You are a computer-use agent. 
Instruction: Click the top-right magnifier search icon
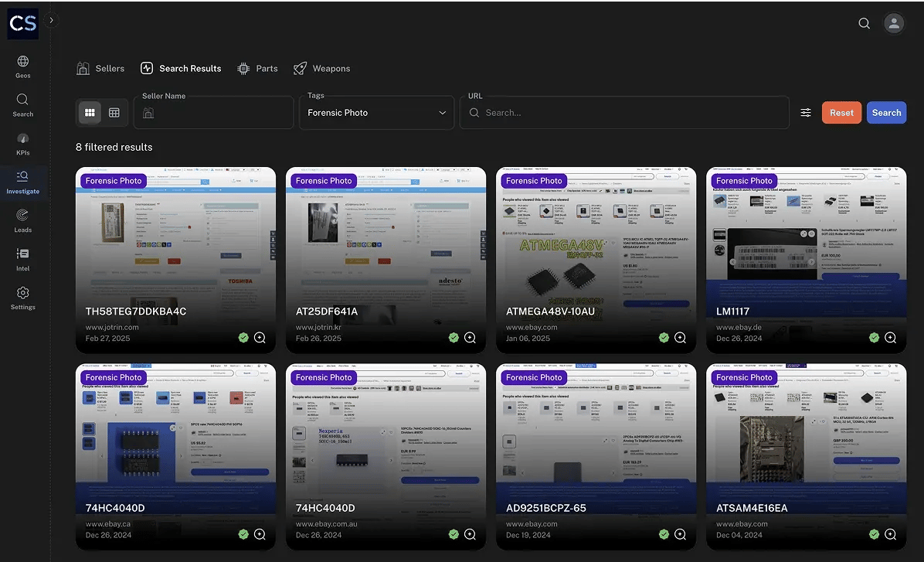(864, 23)
